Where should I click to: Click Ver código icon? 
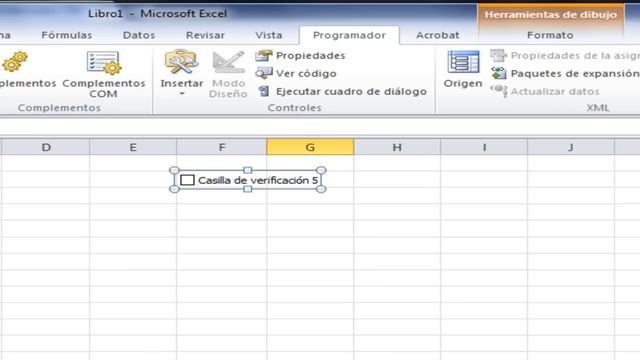[264, 73]
